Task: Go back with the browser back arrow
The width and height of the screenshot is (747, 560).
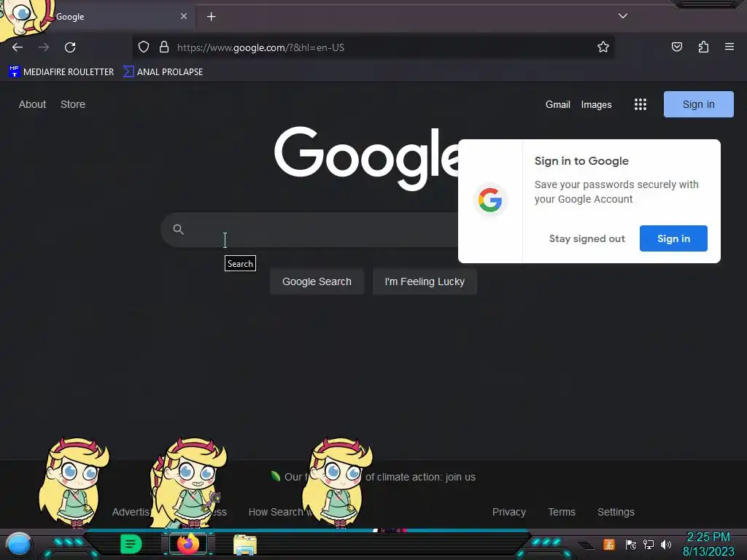Action: [x=18, y=47]
